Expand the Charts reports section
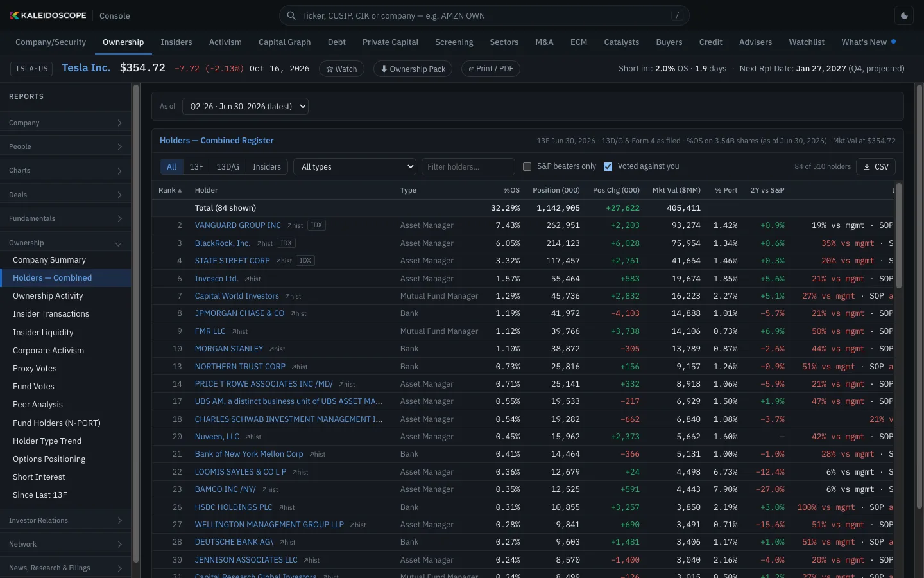 [x=65, y=170]
